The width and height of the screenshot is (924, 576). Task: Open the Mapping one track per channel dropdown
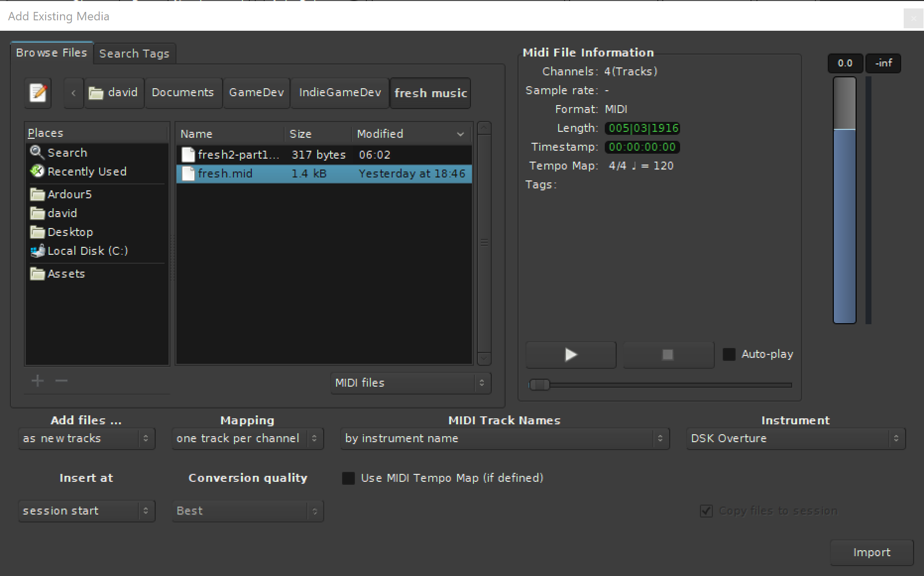click(247, 439)
